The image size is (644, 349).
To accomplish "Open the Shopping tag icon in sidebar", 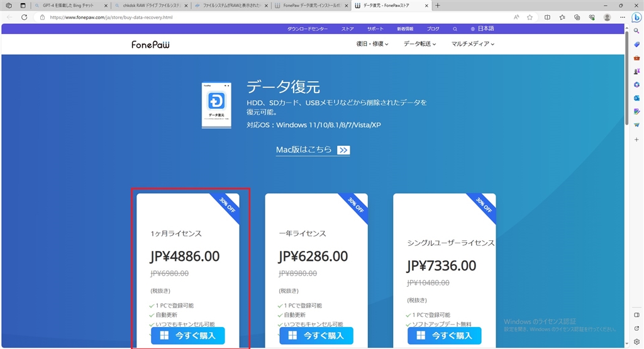I will click(636, 45).
